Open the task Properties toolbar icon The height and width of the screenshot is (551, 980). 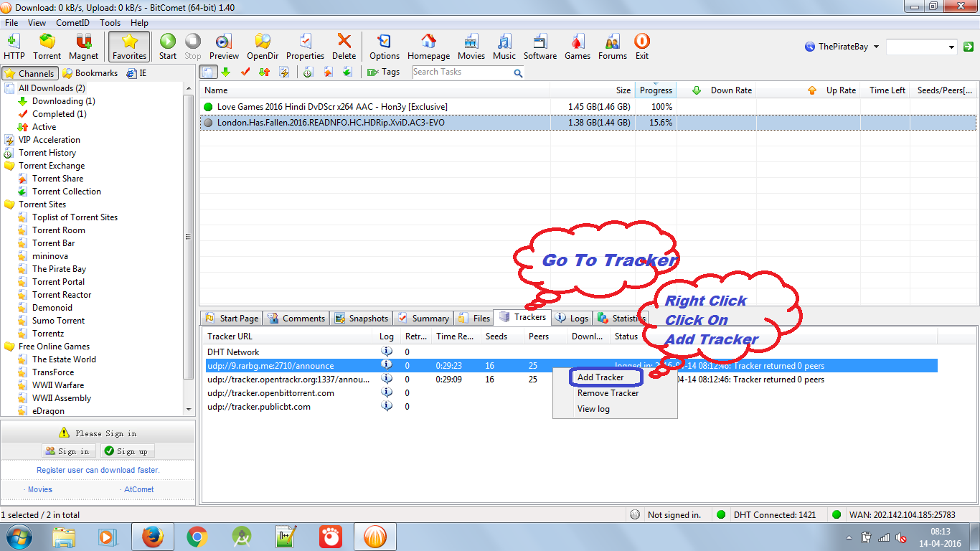pyautogui.click(x=306, y=47)
